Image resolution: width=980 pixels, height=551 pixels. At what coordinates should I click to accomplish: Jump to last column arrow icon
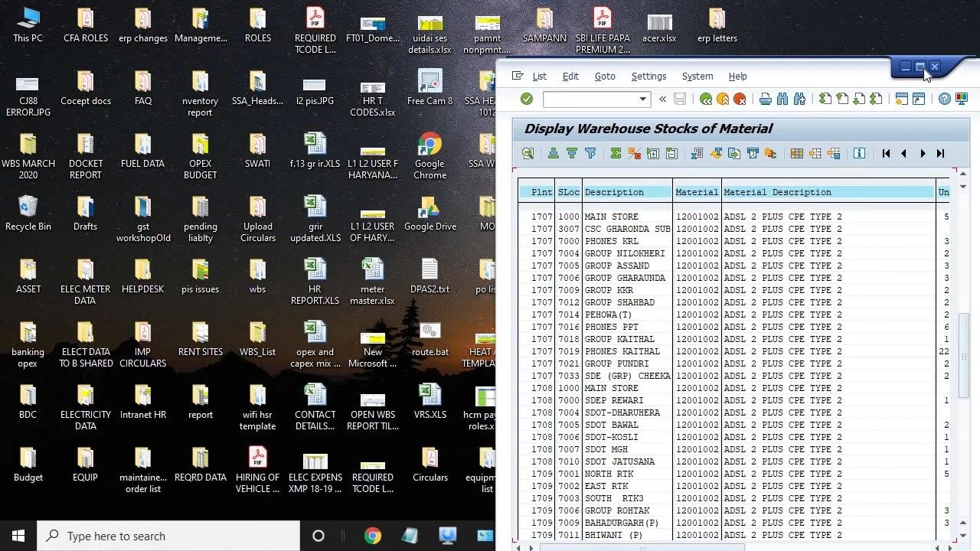941,154
